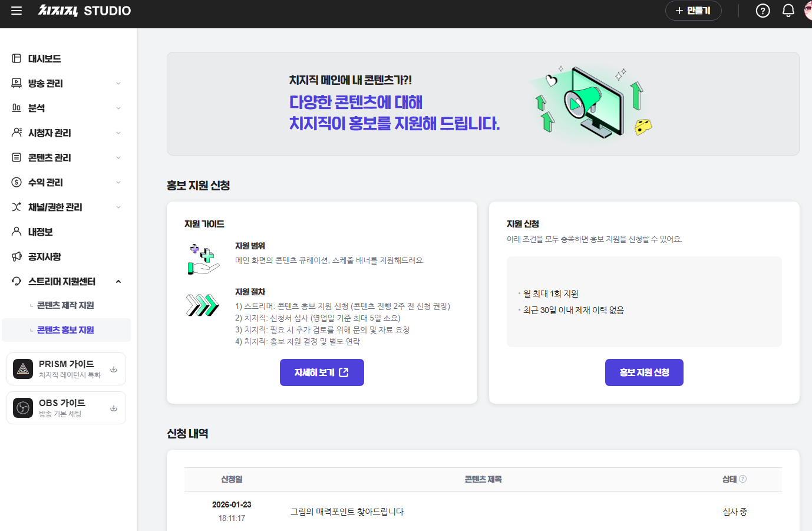
Task: Expand the 수익 관리 section
Action: pos(66,182)
